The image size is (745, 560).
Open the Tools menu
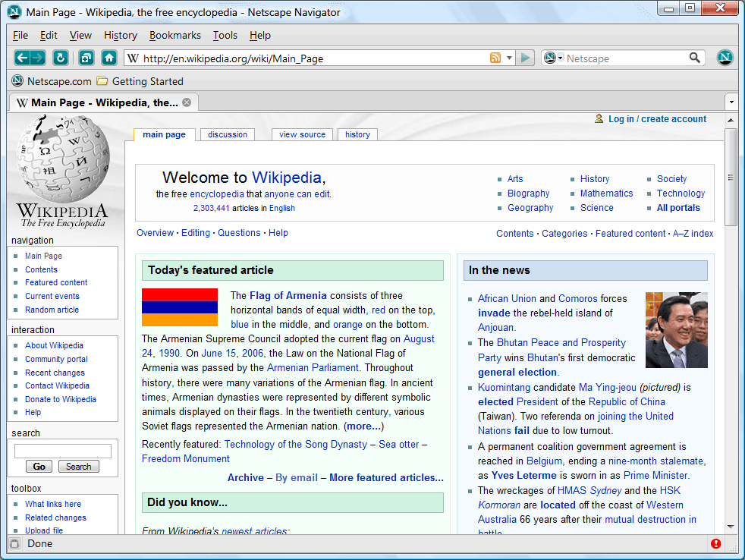pyautogui.click(x=225, y=35)
